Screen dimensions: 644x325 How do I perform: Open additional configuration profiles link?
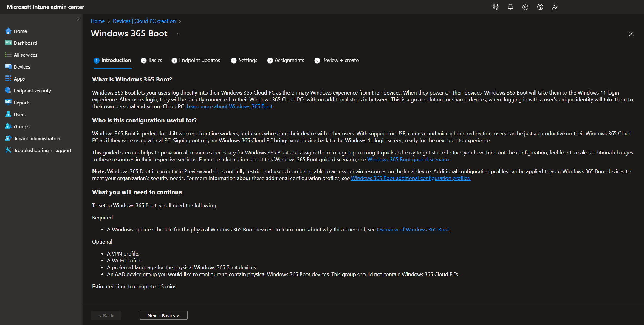(x=411, y=178)
